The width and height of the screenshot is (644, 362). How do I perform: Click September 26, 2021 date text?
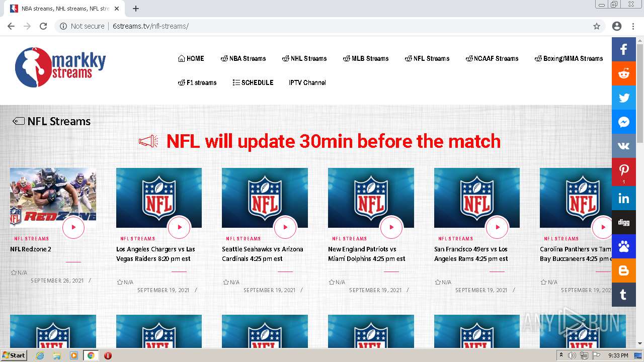tap(57, 281)
